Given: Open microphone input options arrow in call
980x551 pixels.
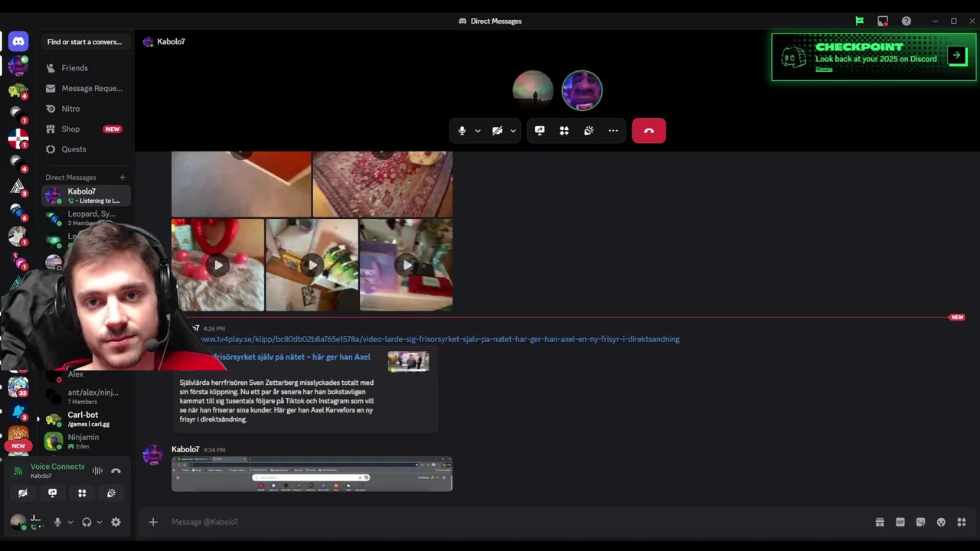Looking at the screenshot, I should (478, 131).
